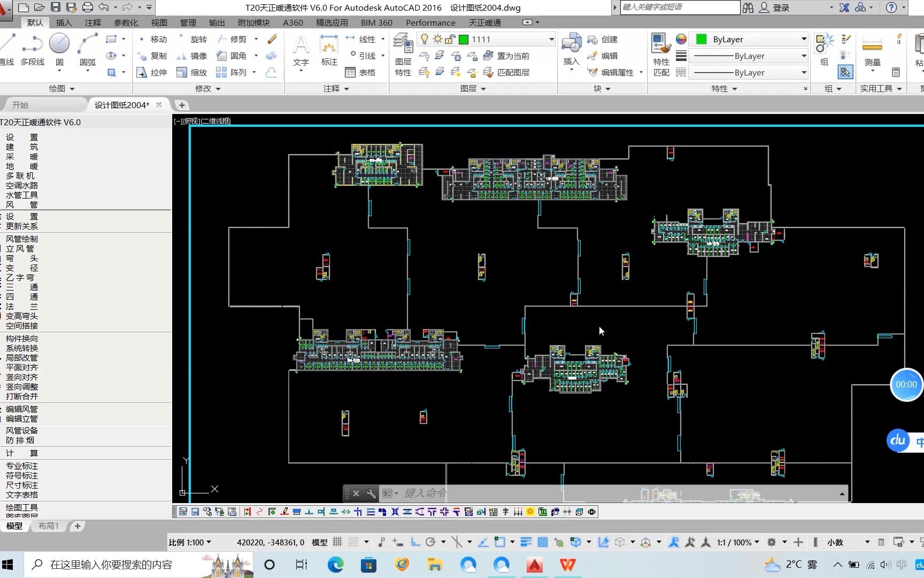Click the Trim (修剪) tool

(x=232, y=39)
